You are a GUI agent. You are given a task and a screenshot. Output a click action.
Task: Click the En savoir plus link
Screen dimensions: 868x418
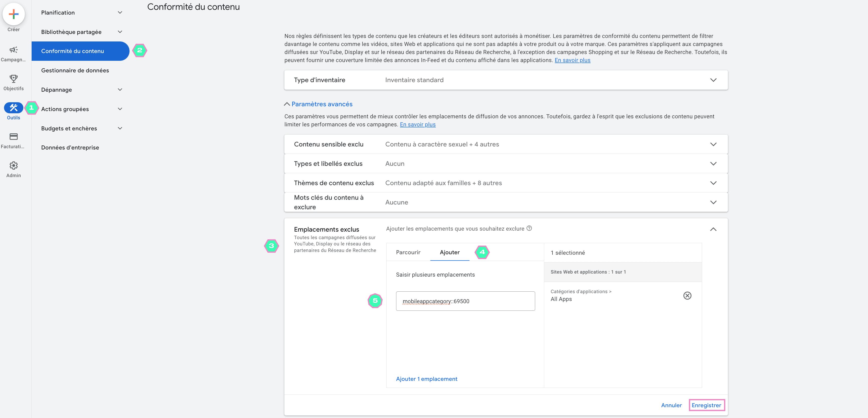[x=573, y=60]
